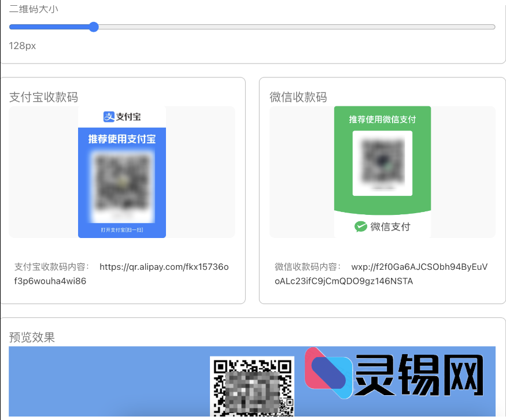Click the 打开支付宝[扫一扫] caption

click(122, 230)
